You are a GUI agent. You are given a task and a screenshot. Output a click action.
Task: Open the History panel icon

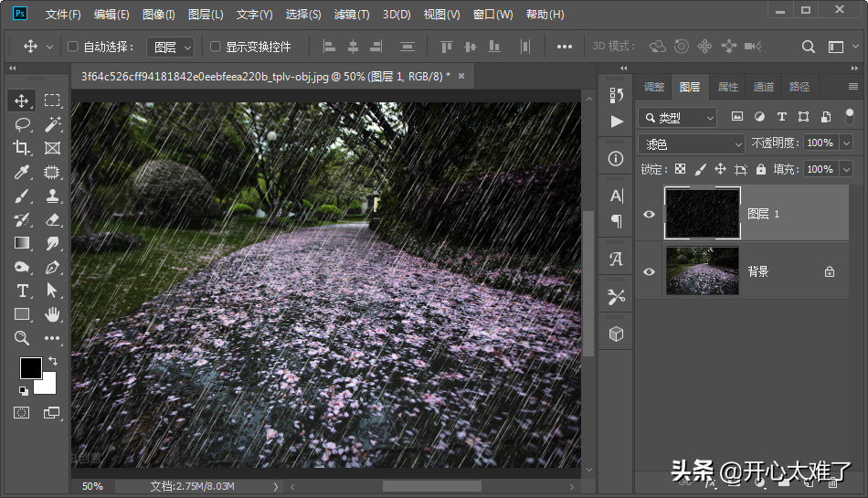(x=616, y=96)
